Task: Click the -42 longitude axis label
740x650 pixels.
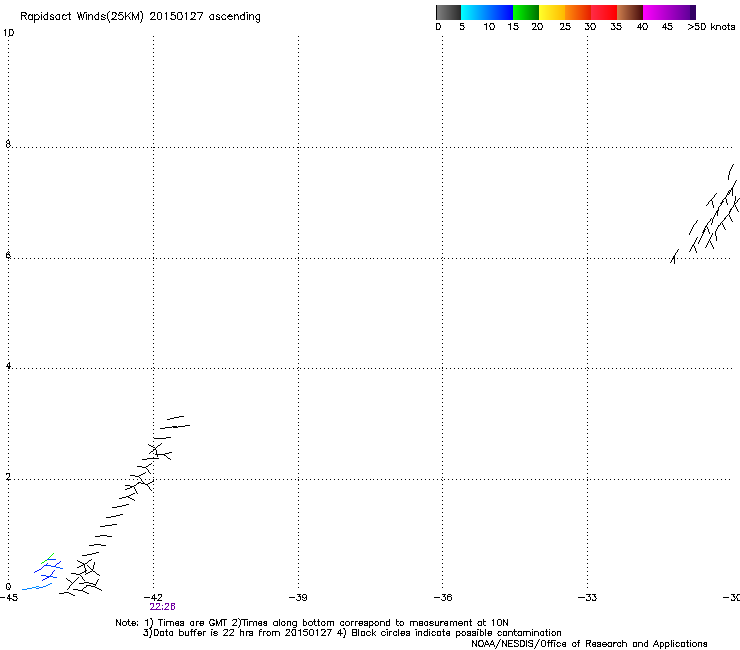Action: coord(153,598)
